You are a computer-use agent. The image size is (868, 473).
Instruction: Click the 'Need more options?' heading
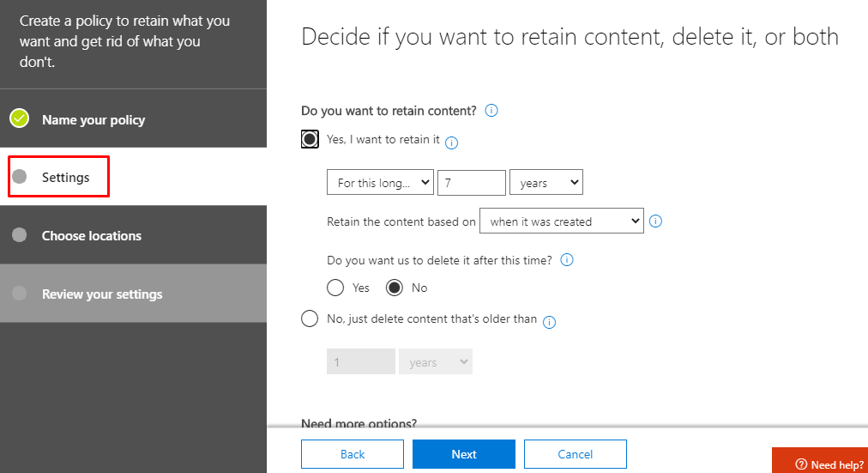pyautogui.click(x=359, y=422)
